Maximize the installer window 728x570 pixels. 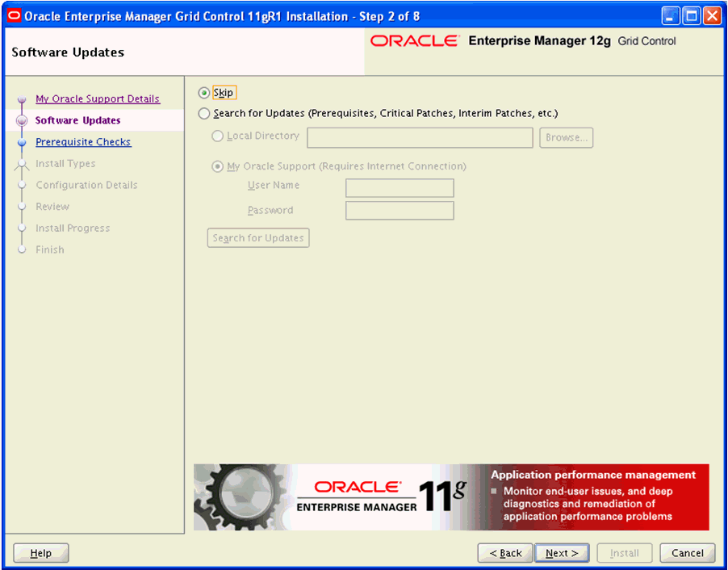tap(692, 16)
